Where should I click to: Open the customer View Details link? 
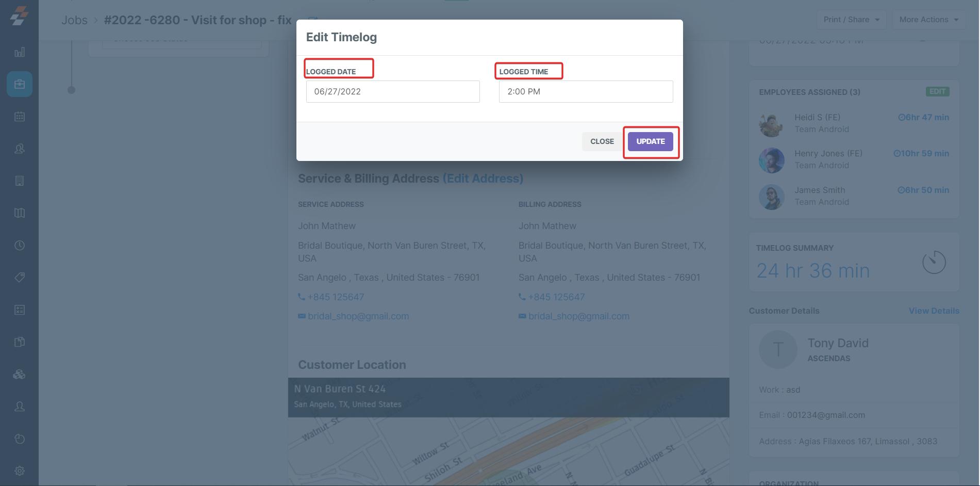point(934,311)
